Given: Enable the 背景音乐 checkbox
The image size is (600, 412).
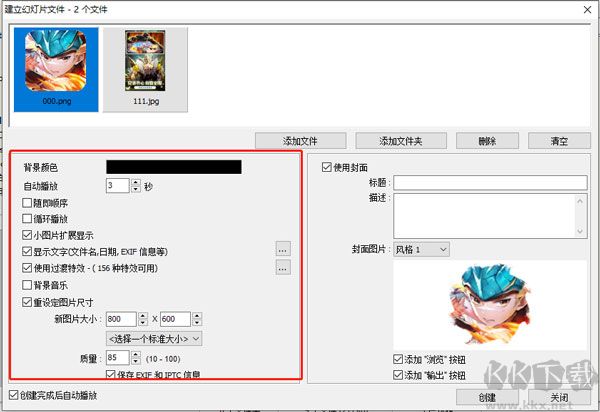Looking at the screenshot, I should click(x=27, y=285).
